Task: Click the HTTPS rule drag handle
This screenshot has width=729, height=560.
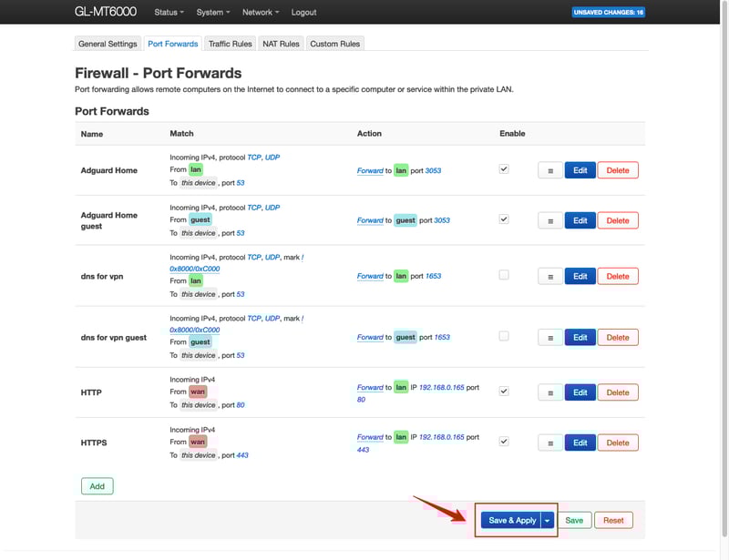Action: click(x=549, y=443)
